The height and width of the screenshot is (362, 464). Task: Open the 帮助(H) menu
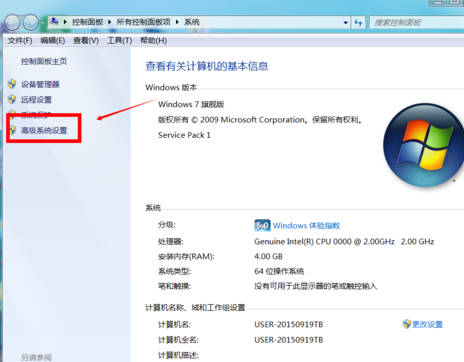click(153, 41)
